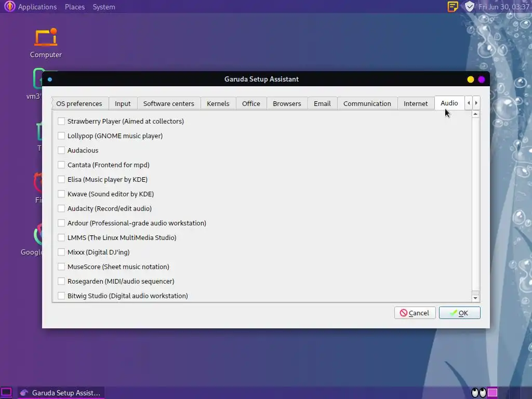Click the Garuda Setup Assistant taskbar button

pyautogui.click(x=60, y=393)
